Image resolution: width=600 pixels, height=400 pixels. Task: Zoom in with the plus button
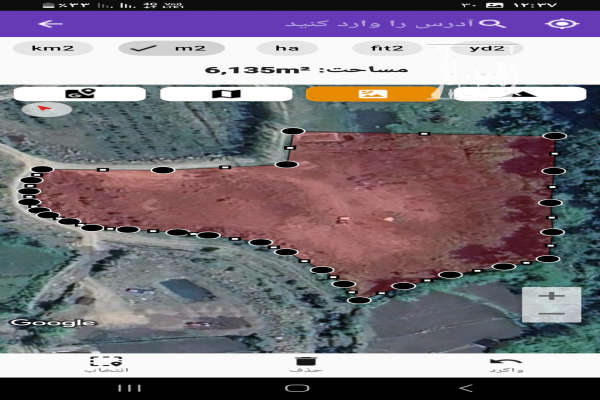[551, 296]
